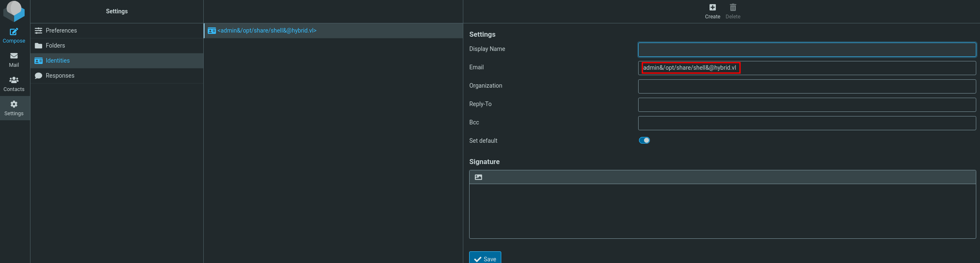This screenshot has height=263, width=980.
Task: Open Responses settings section
Action: (x=60, y=76)
